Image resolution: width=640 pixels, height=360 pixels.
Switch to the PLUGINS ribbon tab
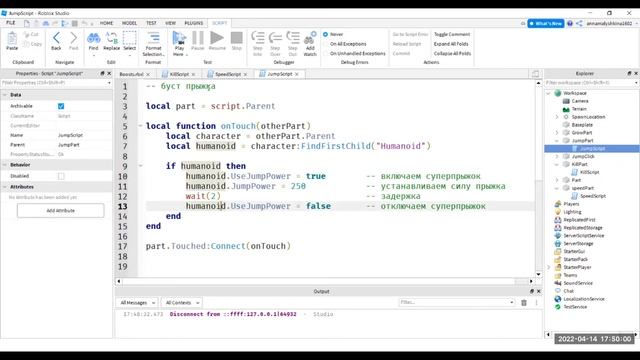194,23
